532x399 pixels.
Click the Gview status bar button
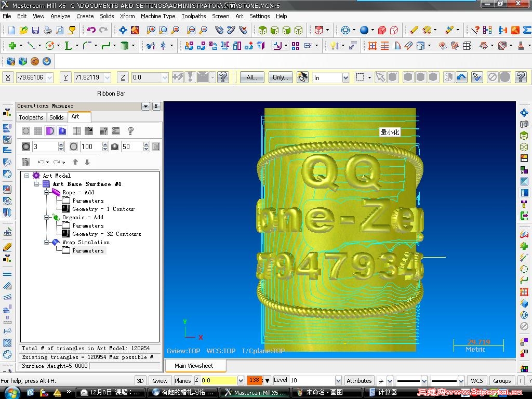click(160, 380)
